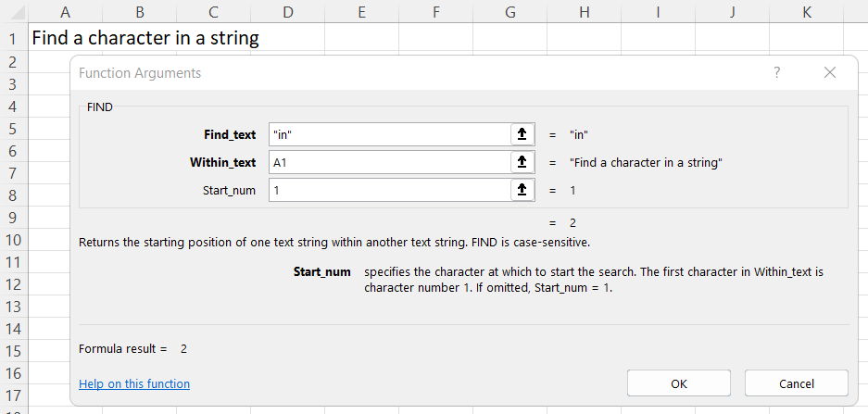Close the Function Arguments dialog
This screenshot has height=414, width=868.
[x=829, y=73]
